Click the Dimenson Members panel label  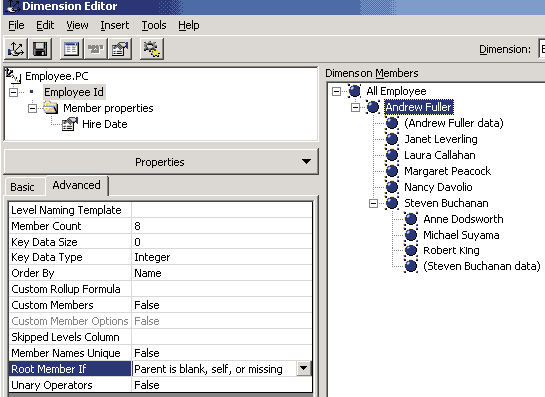pos(372,73)
